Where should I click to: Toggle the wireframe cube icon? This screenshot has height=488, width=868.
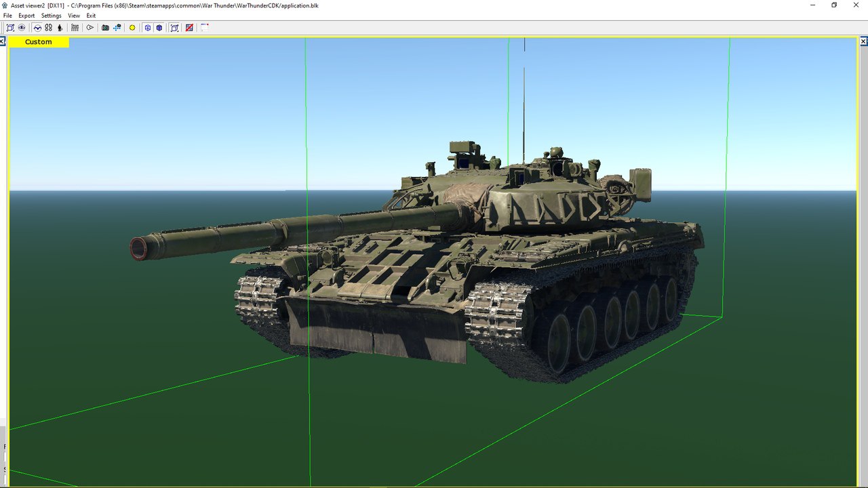click(147, 28)
